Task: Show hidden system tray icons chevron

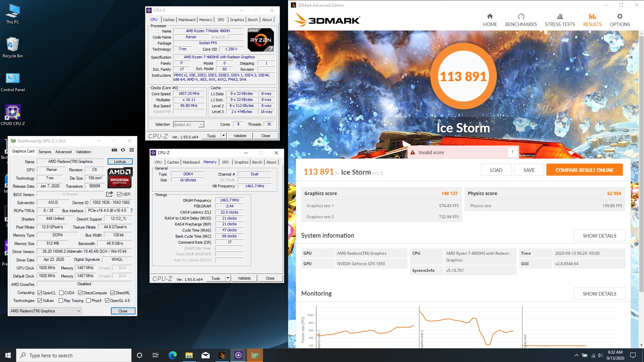Action: [576, 355]
